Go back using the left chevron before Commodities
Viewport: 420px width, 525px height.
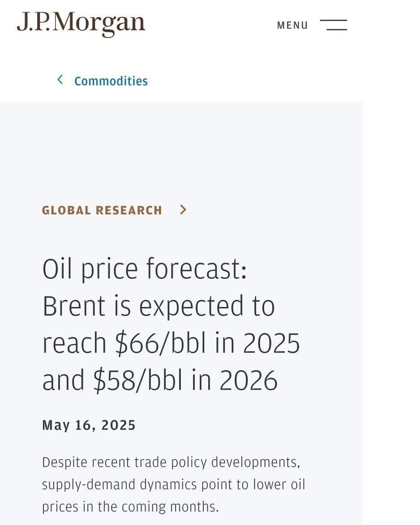[60, 80]
